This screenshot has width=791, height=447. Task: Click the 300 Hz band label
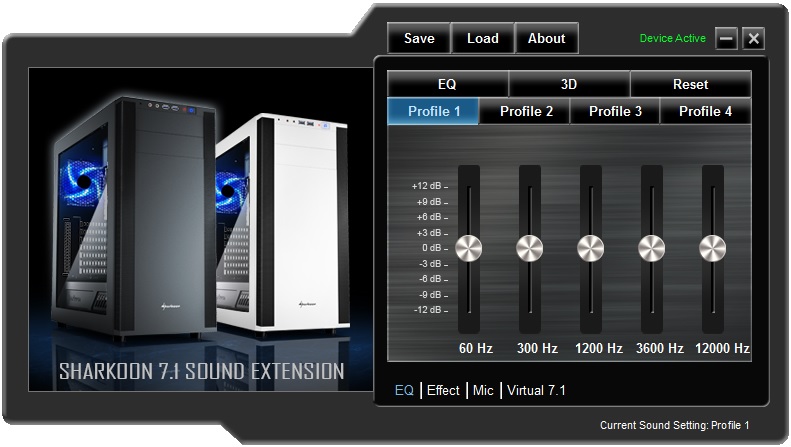click(537, 348)
